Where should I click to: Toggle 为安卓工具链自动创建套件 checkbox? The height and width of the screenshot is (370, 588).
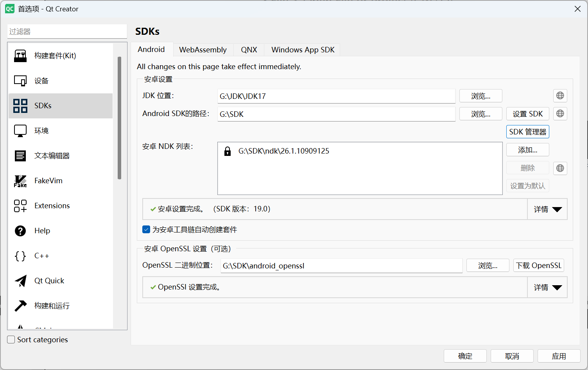[146, 229]
